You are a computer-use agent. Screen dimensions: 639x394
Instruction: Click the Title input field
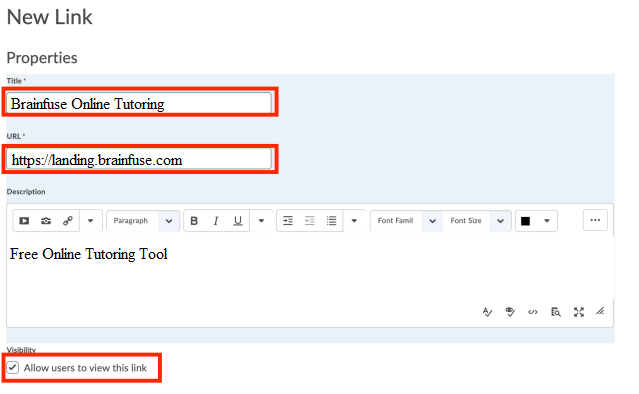click(139, 103)
